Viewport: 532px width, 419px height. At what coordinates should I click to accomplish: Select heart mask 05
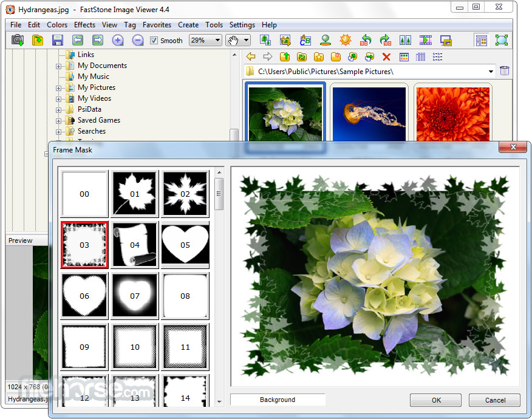coord(185,245)
